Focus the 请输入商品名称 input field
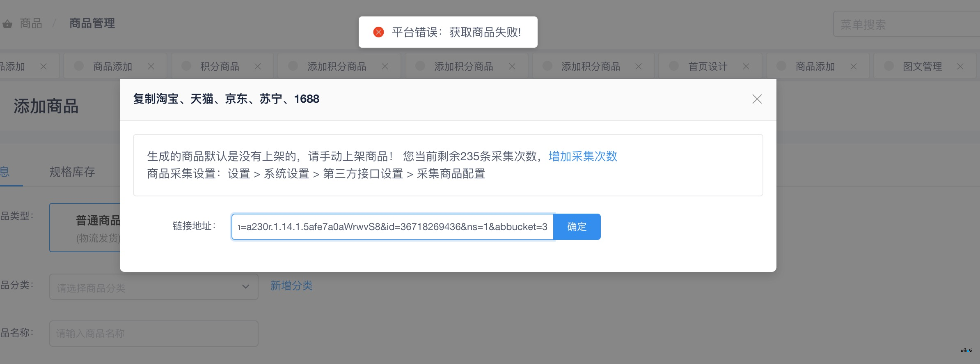Screen dimensions: 980x364 click(153, 333)
